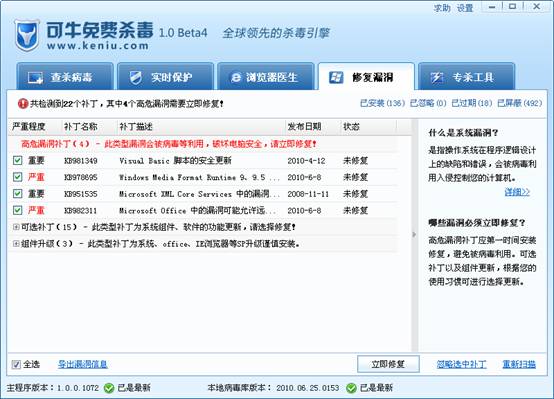Click the red warning icon before 共检测到22个补丁
The image size is (554, 399).
(x=23, y=104)
